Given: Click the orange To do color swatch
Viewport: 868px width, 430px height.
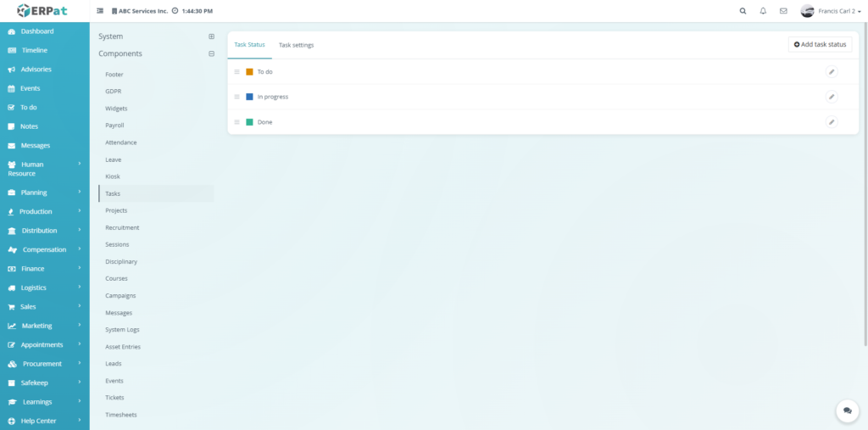Looking at the screenshot, I should click(x=249, y=72).
